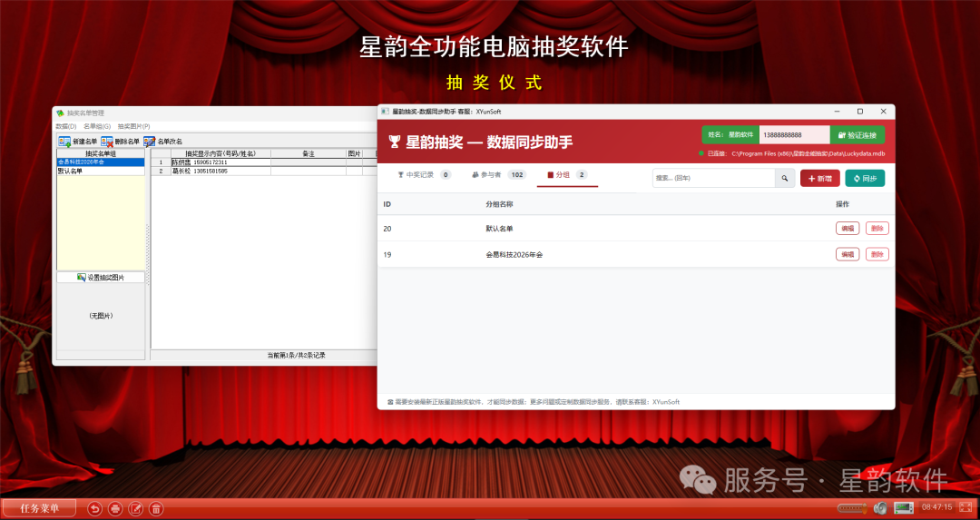Click the edit pencil icon in bottom bar
Viewport: 980px width, 520px height.
click(135, 509)
